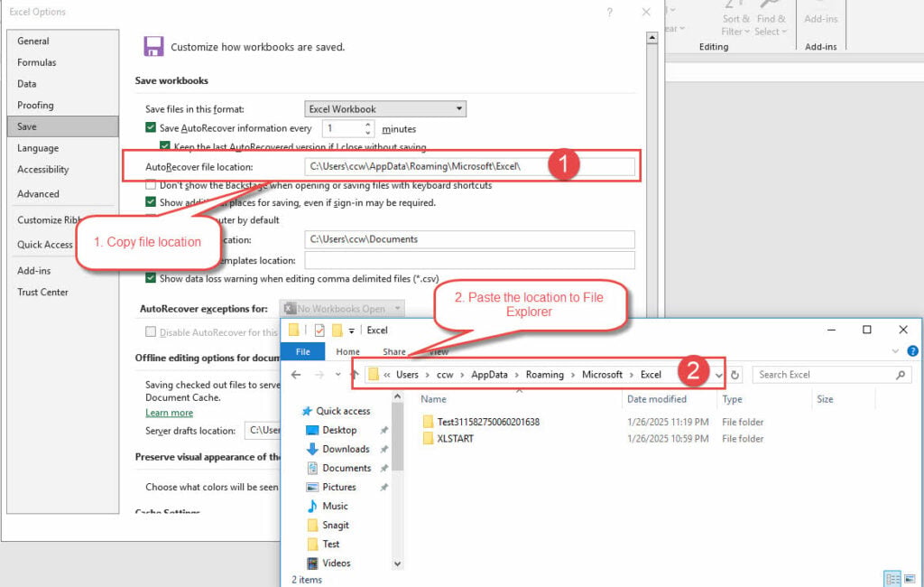Screen dimensions: 924x587
Task: Click the search magnifier icon in Explorer
Action: click(x=901, y=375)
